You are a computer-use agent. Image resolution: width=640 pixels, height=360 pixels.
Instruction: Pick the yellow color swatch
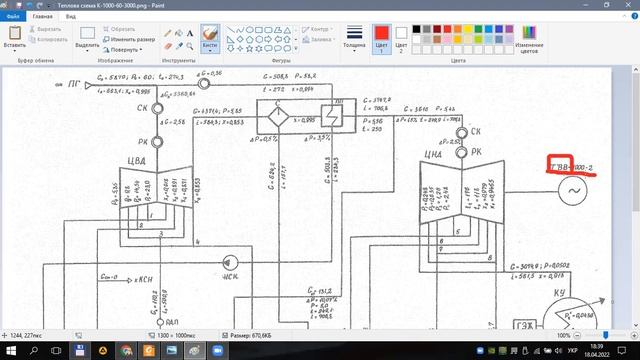[468, 29]
